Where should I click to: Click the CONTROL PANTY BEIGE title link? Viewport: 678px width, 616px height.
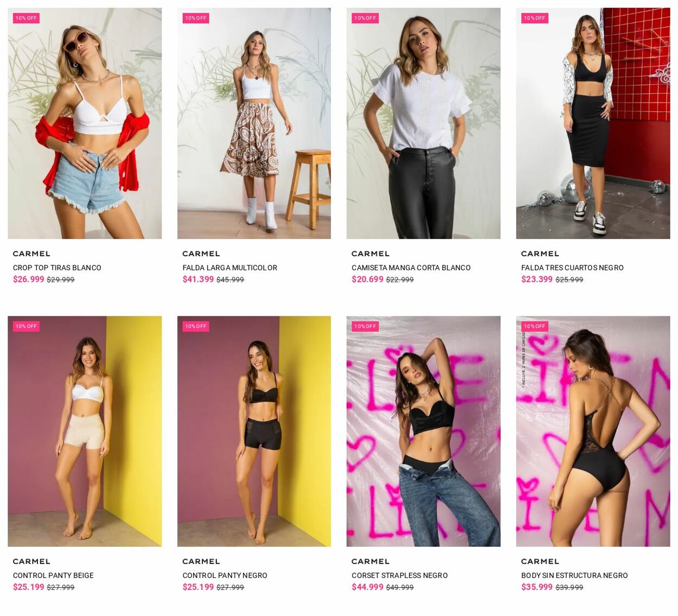pyautogui.click(x=53, y=575)
